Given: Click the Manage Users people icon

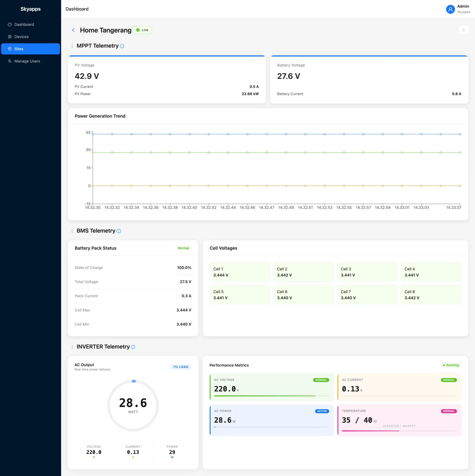Looking at the screenshot, I should 10,61.
